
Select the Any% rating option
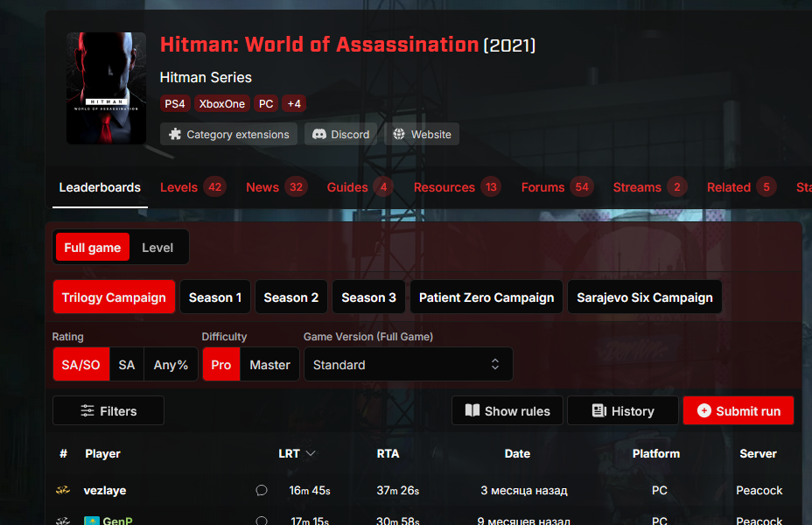pos(171,365)
